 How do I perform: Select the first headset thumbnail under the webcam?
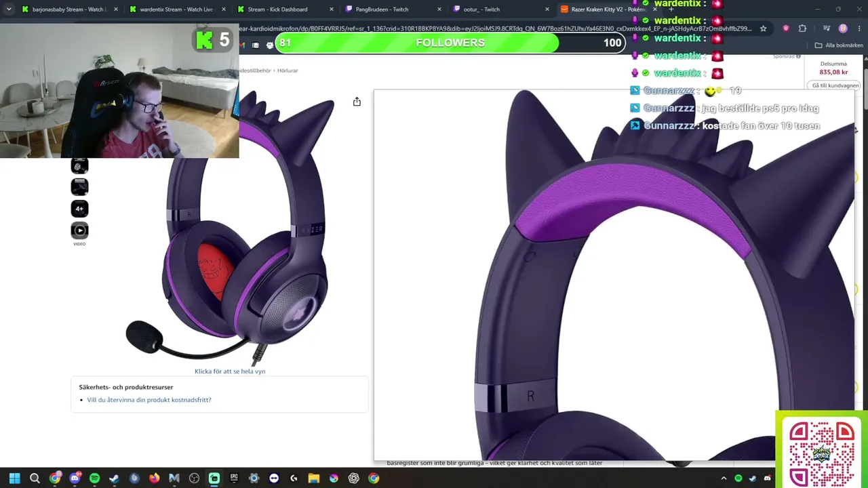coord(79,165)
